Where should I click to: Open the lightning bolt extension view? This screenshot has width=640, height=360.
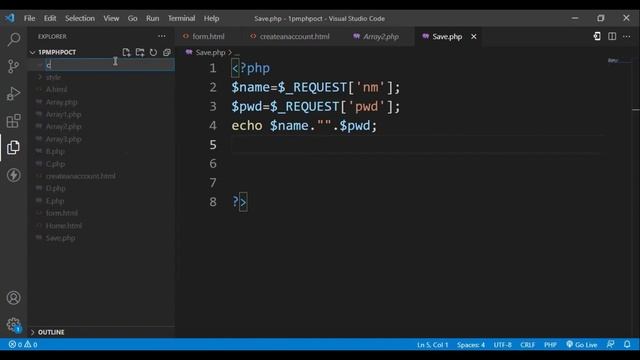(x=13, y=175)
